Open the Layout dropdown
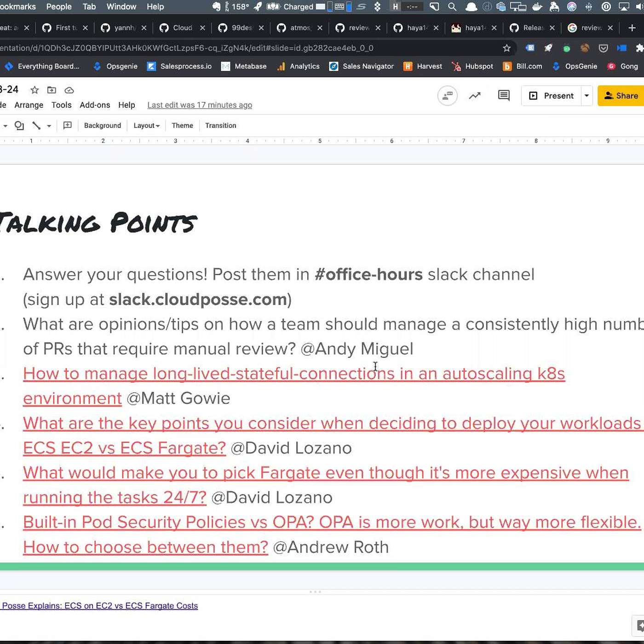Viewport: 644px width, 644px height. coord(146,126)
